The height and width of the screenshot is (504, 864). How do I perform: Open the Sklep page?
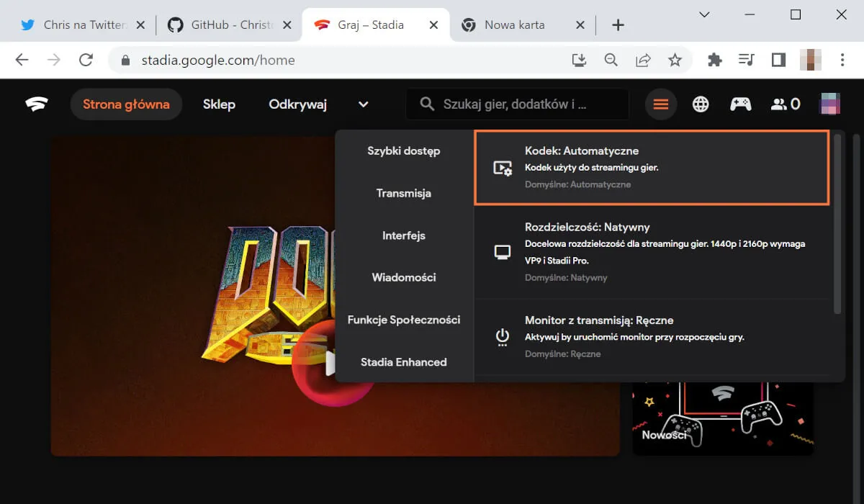coord(218,104)
